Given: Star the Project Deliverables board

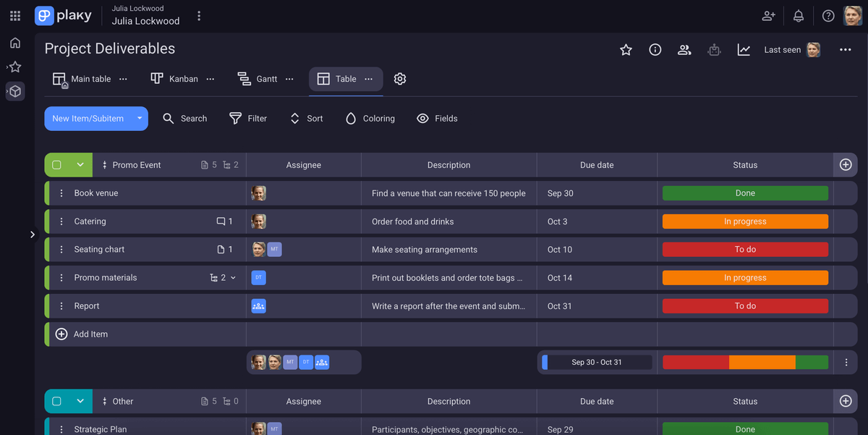Looking at the screenshot, I should (626, 50).
